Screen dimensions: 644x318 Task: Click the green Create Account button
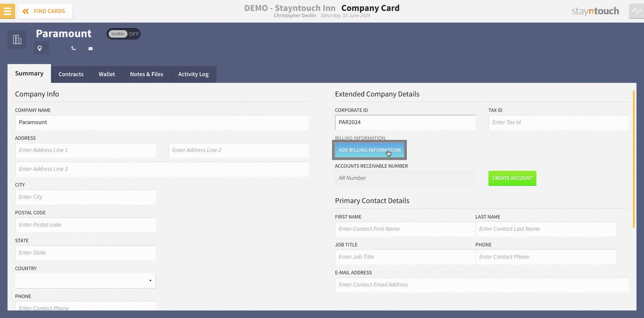512,178
